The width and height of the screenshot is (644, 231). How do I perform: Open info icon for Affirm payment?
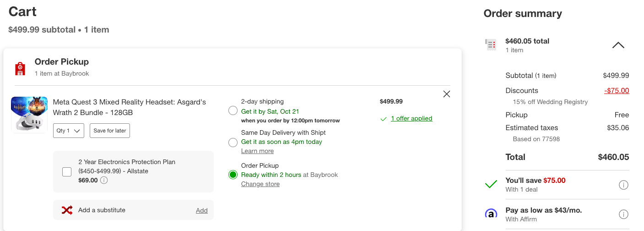pos(623,214)
